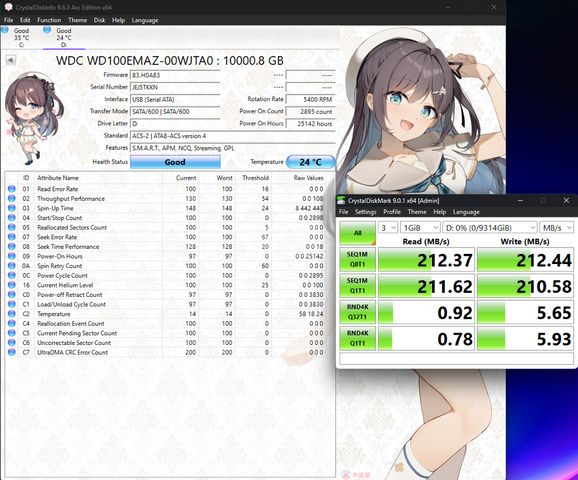This screenshot has height=480, width=578.
Task: Open drive dropdown showing D: 0%
Action: (x=490, y=227)
